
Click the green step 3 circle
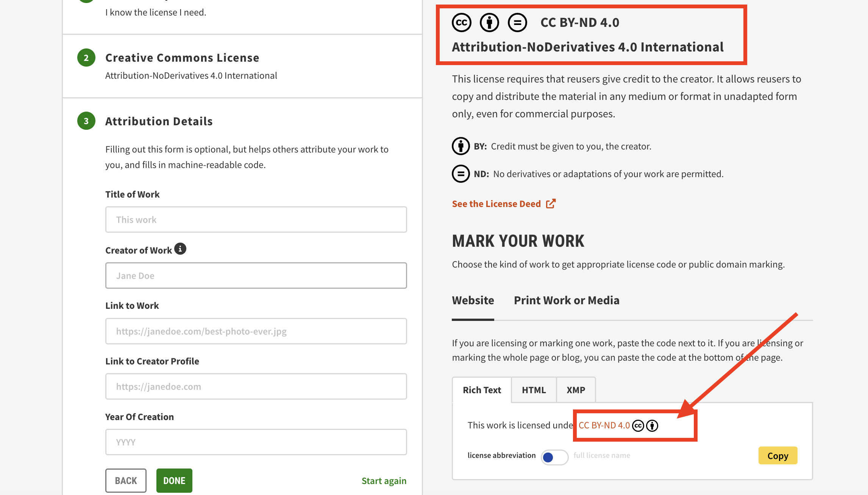click(86, 121)
